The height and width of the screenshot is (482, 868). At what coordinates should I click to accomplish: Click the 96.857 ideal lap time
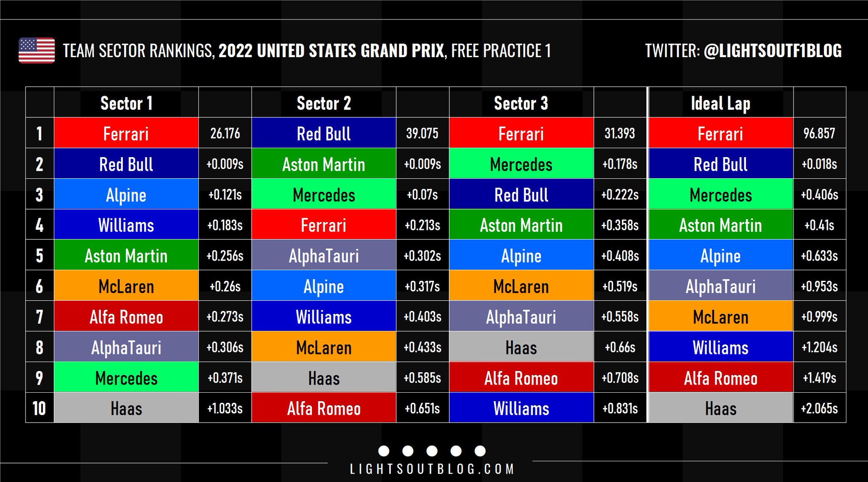819,133
